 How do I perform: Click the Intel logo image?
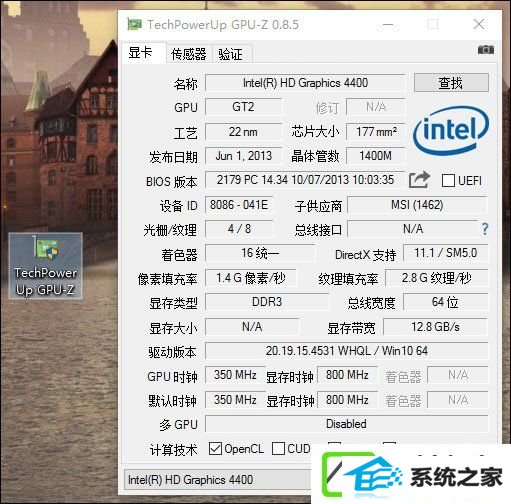pyautogui.click(x=451, y=131)
